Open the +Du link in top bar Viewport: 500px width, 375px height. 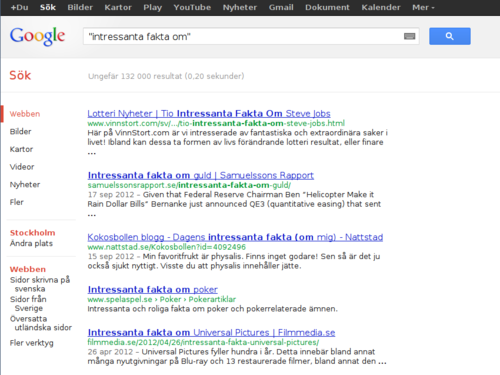point(19,7)
